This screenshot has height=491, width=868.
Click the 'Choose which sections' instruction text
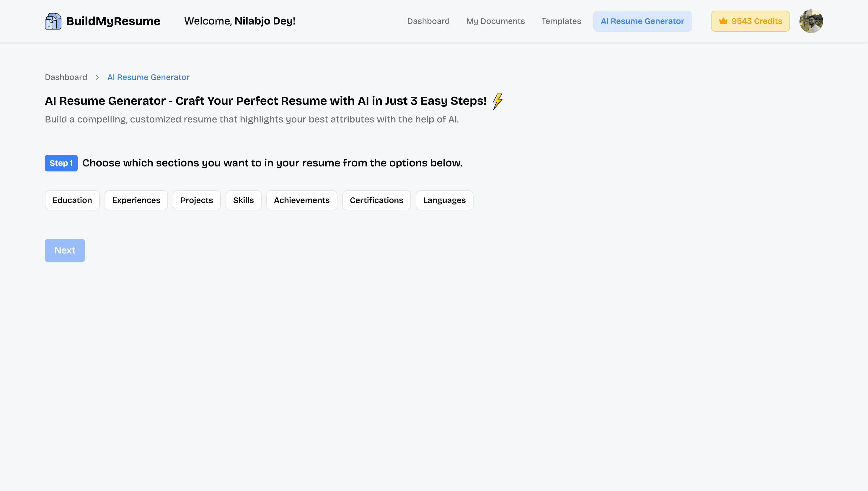point(273,163)
